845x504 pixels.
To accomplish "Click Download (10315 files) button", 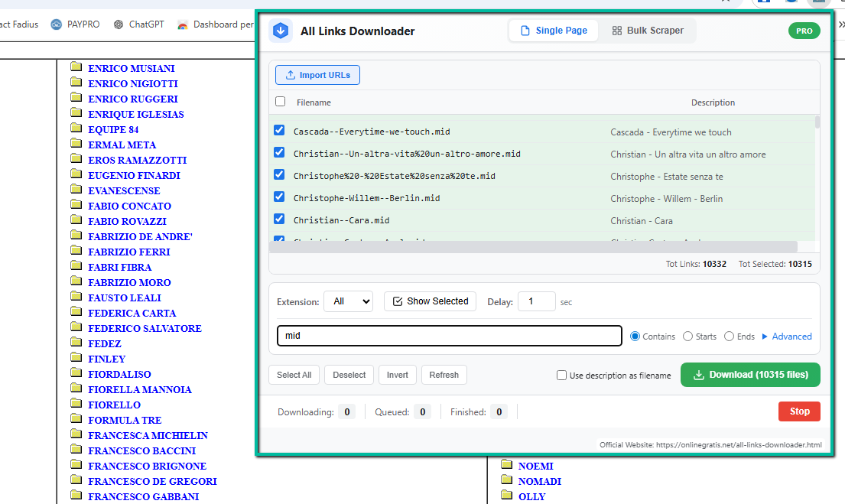I will [x=750, y=375].
